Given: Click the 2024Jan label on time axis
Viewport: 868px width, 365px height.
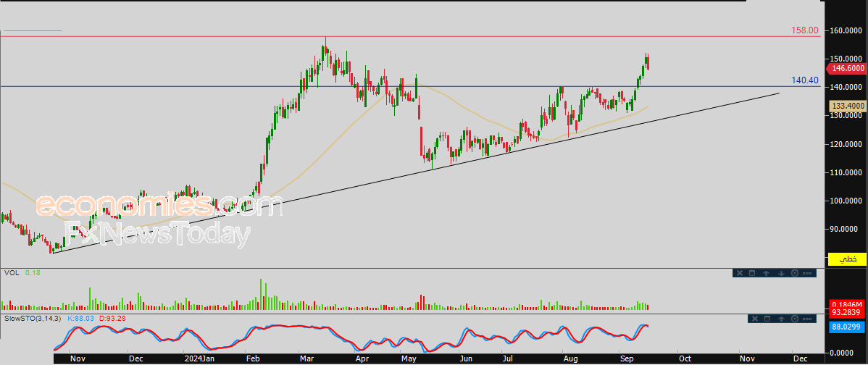Looking at the screenshot, I should click(x=199, y=358).
